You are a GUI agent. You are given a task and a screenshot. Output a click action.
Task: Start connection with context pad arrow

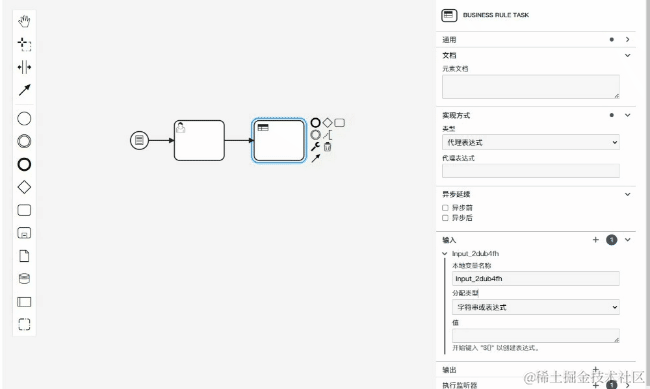(x=315, y=158)
